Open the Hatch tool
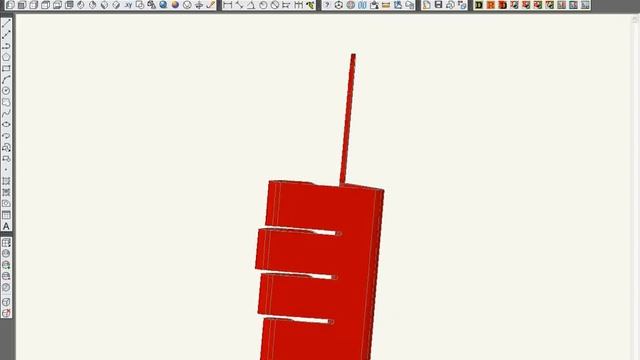The width and height of the screenshot is (640, 360). (x=6, y=181)
